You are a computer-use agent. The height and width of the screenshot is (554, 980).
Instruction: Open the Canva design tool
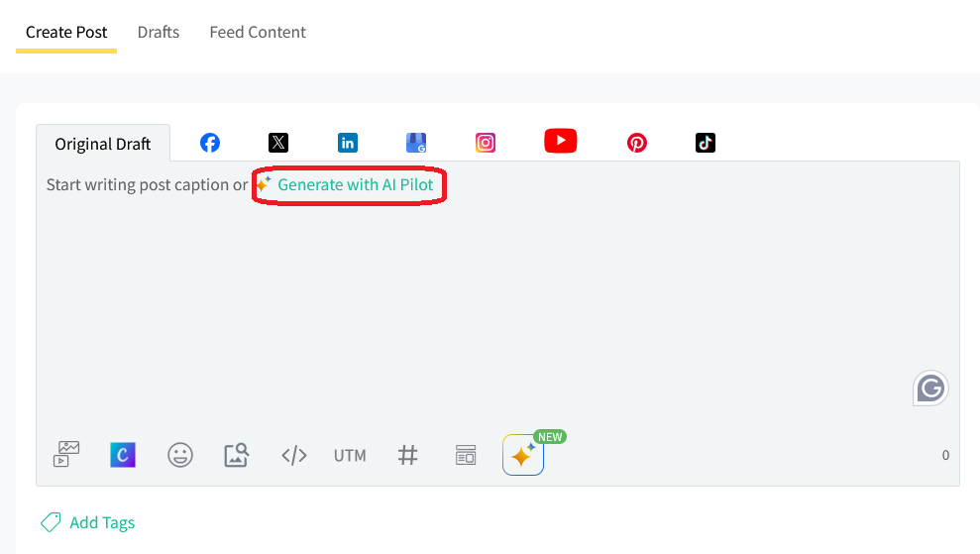[x=123, y=455]
